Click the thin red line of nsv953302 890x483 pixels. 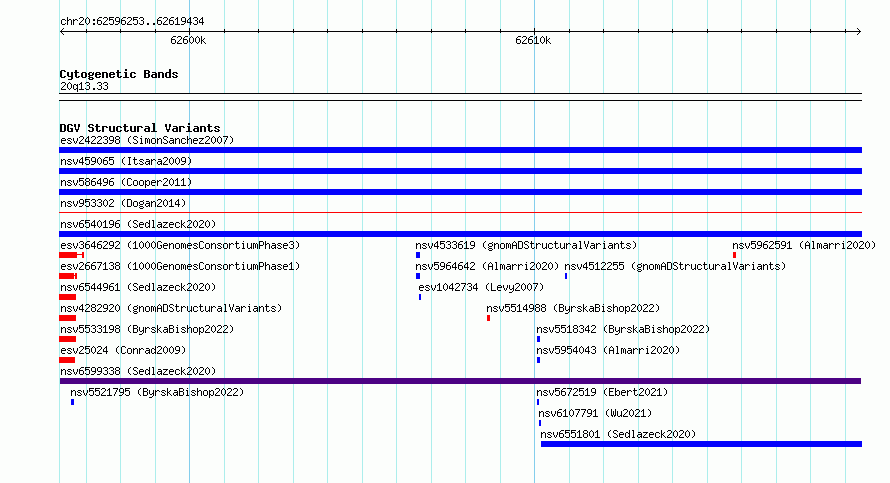coord(460,213)
